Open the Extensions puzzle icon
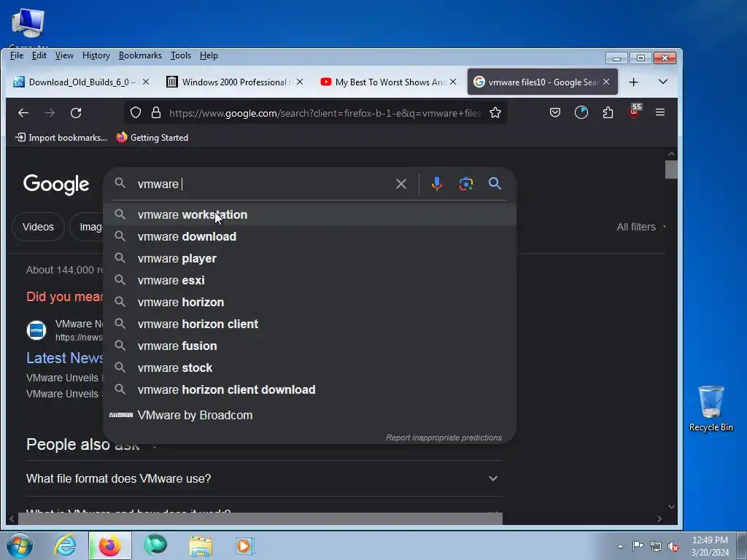 coord(608,113)
